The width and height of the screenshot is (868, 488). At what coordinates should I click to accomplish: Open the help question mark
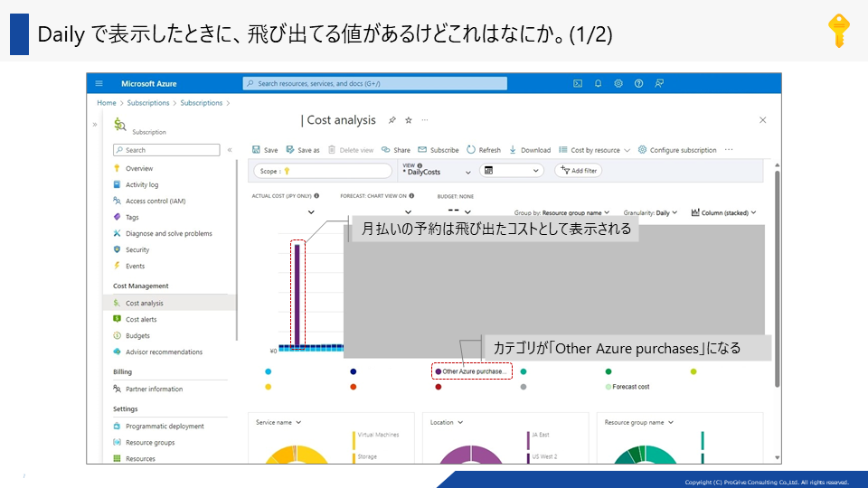click(638, 83)
